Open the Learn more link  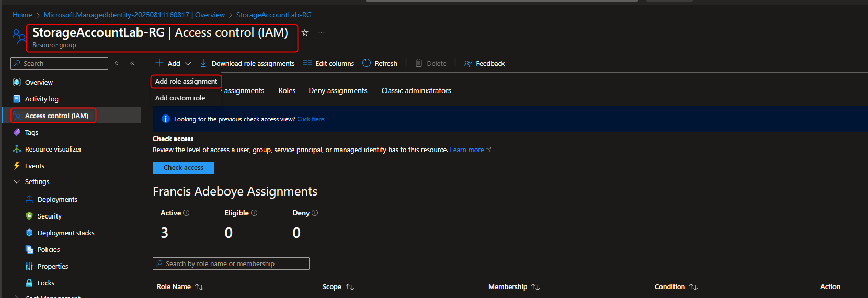pyautogui.click(x=467, y=150)
